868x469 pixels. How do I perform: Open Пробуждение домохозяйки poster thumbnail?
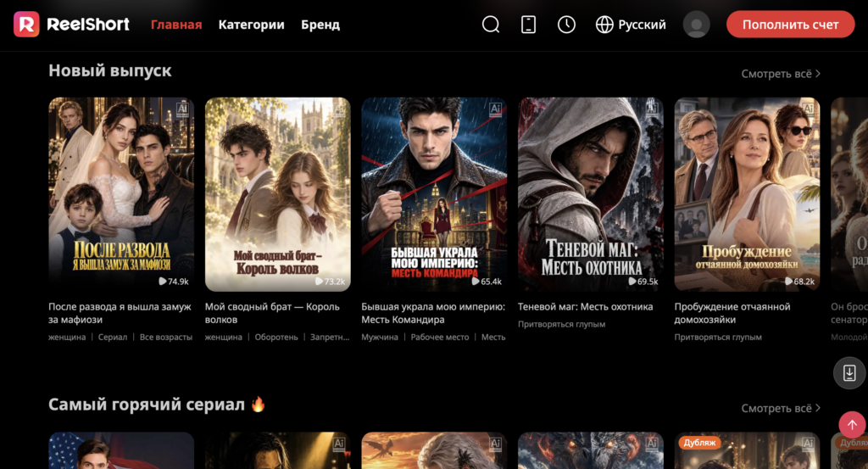point(748,194)
